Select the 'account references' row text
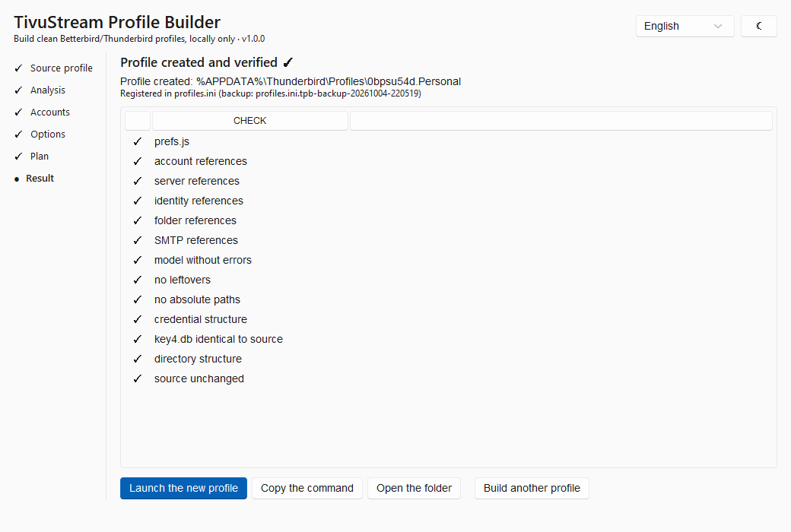This screenshot has width=791, height=532. (x=201, y=161)
